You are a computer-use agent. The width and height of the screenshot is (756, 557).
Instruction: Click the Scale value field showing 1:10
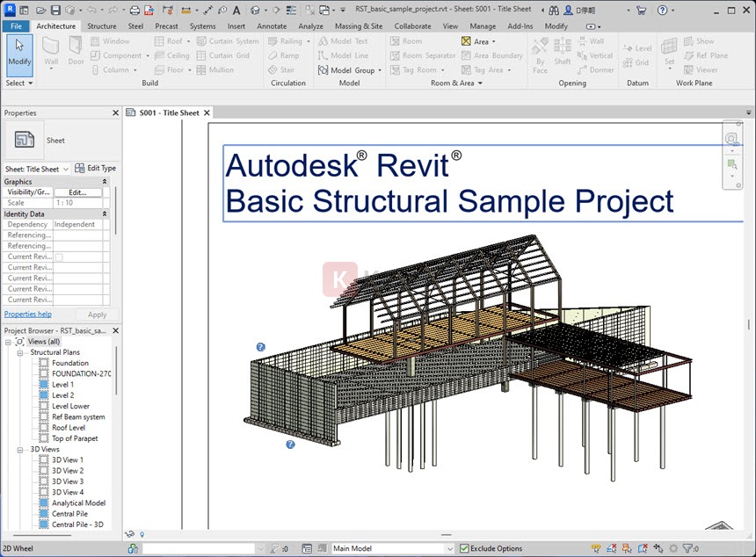click(77, 202)
